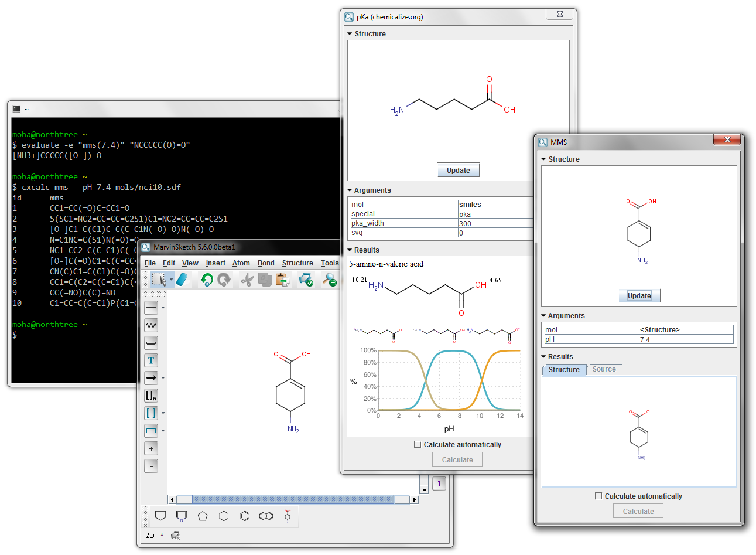Image resolution: width=756 pixels, height=555 pixels.
Task: Insert the benzene ring template
Action: tap(245, 516)
